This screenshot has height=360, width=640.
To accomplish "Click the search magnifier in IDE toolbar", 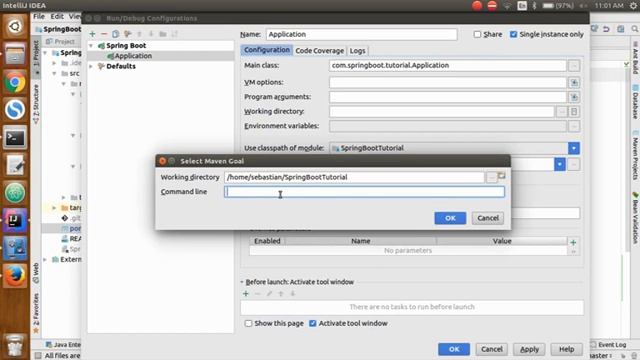I will click(635, 29).
